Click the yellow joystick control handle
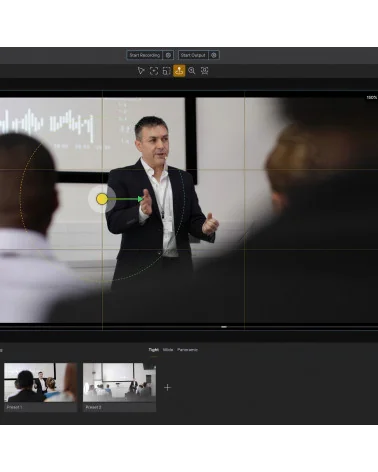378x472 pixels. click(102, 199)
